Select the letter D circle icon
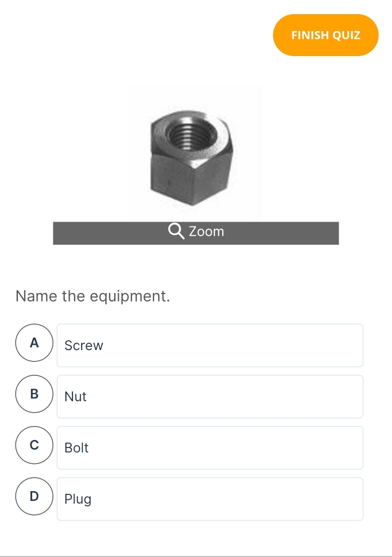 pos(34,496)
